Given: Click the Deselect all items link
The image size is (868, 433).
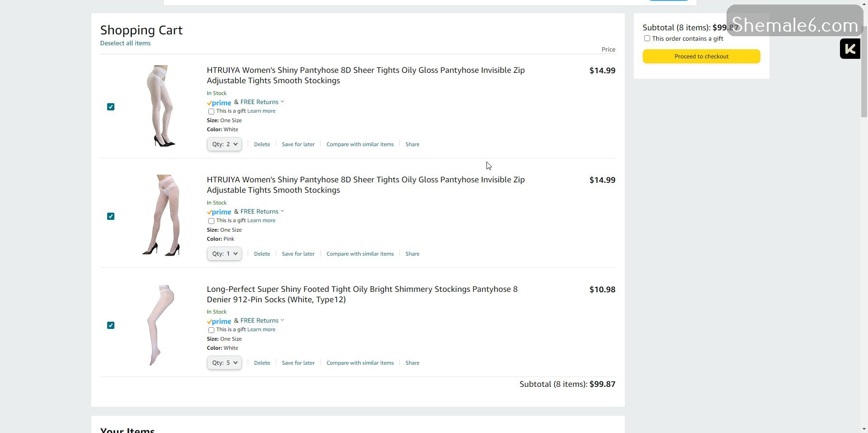Looking at the screenshot, I should tap(125, 43).
